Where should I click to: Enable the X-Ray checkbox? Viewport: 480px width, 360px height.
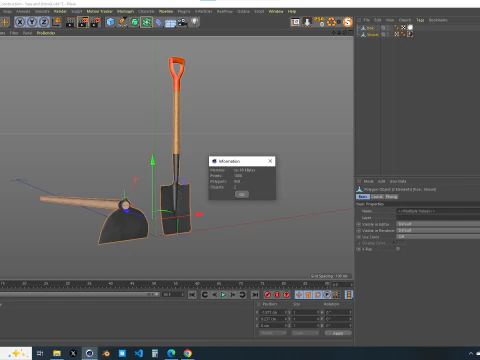398,249
